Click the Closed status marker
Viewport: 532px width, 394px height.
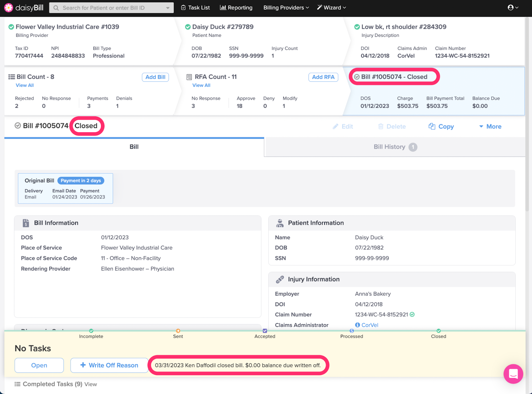pos(439,331)
